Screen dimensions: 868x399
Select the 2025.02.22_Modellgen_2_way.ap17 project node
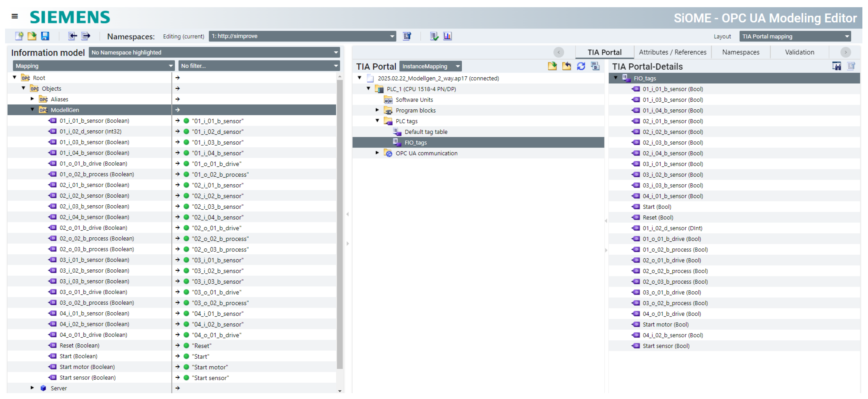(438, 78)
